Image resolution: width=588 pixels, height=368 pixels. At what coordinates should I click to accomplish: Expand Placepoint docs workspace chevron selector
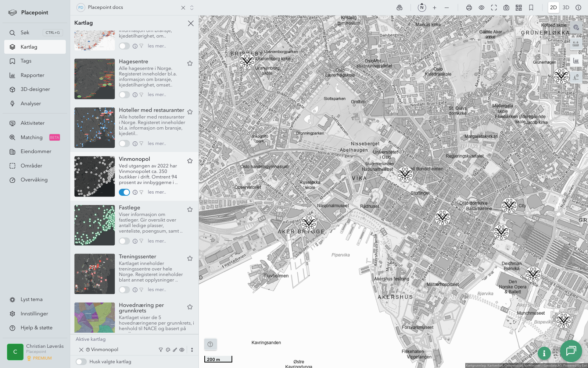192,8
